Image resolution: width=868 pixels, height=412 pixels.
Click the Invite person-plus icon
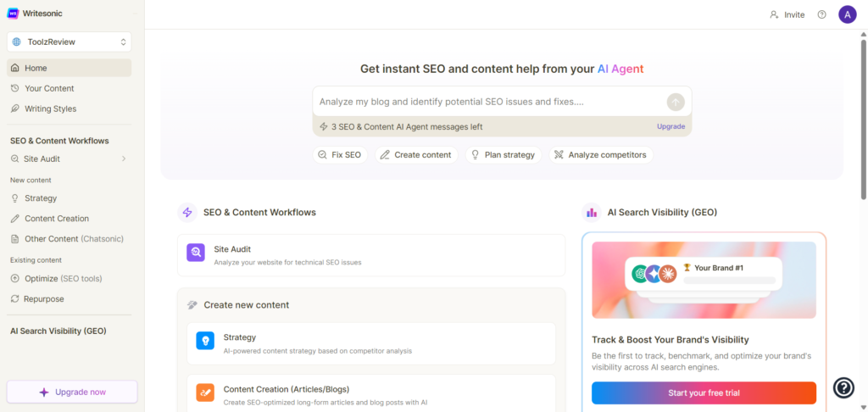coord(775,15)
